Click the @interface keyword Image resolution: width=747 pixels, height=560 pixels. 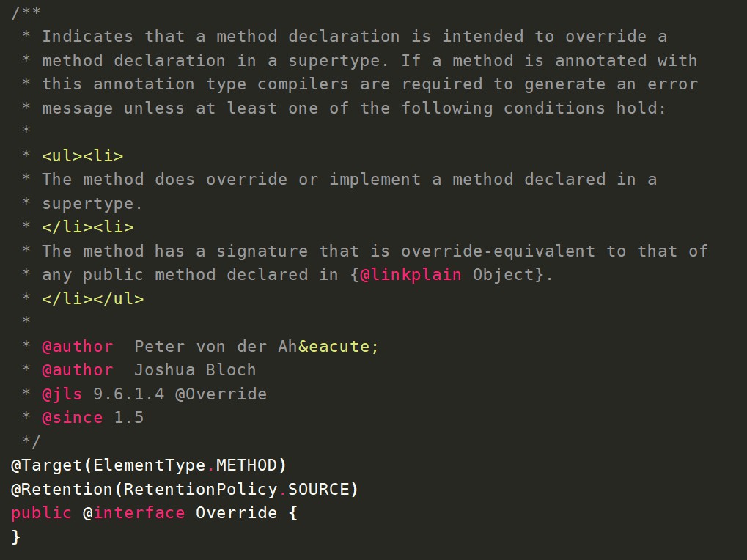[x=134, y=513]
